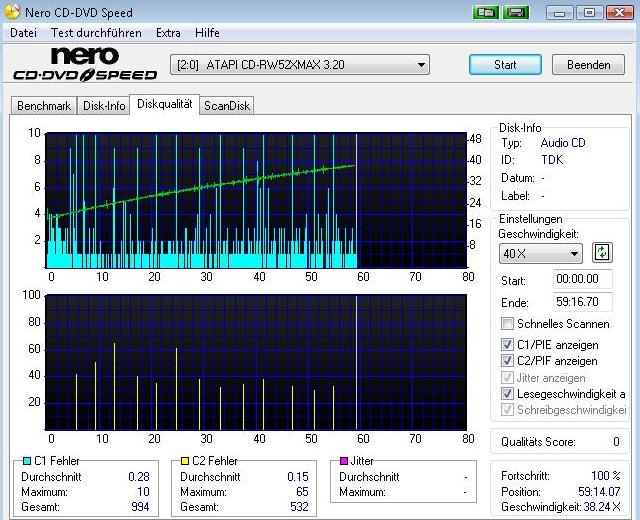
Task: Open the Test durchführen menu
Action: [x=95, y=33]
